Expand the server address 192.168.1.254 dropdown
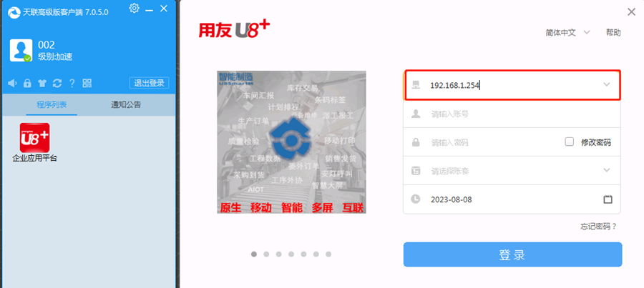The height and width of the screenshot is (288, 644). (x=607, y=84)
